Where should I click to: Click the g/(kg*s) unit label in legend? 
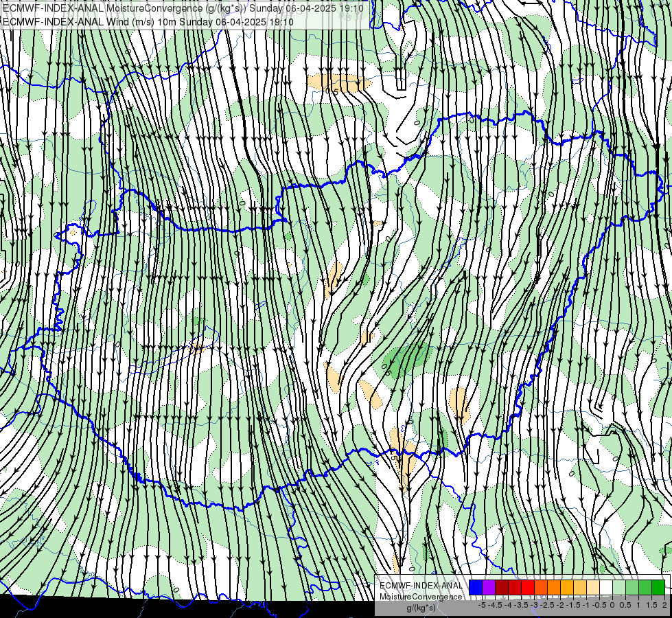click(x=421, y=608)
